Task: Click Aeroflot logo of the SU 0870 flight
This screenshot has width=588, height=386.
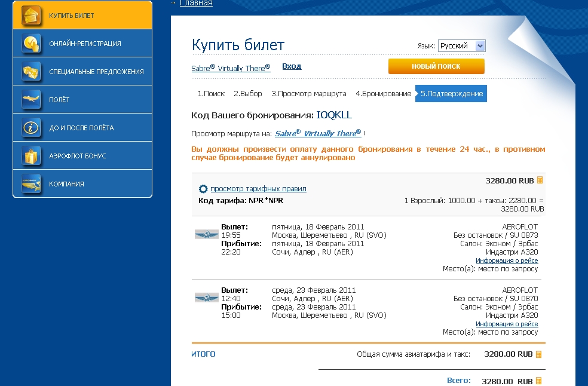Action: pos(207,298)
